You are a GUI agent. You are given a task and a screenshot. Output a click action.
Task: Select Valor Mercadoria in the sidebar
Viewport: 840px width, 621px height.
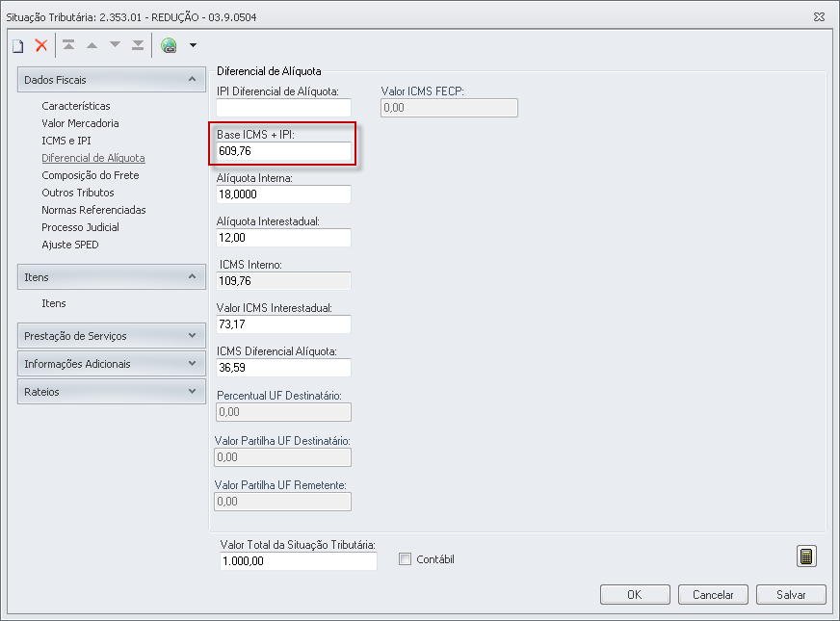pos(80,123)
